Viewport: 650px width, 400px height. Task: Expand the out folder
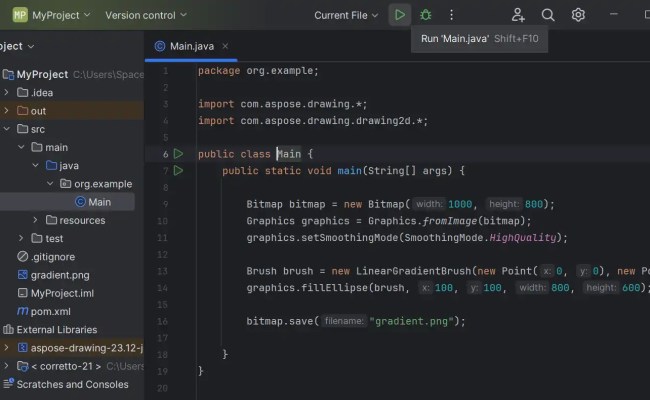point(6,111)
